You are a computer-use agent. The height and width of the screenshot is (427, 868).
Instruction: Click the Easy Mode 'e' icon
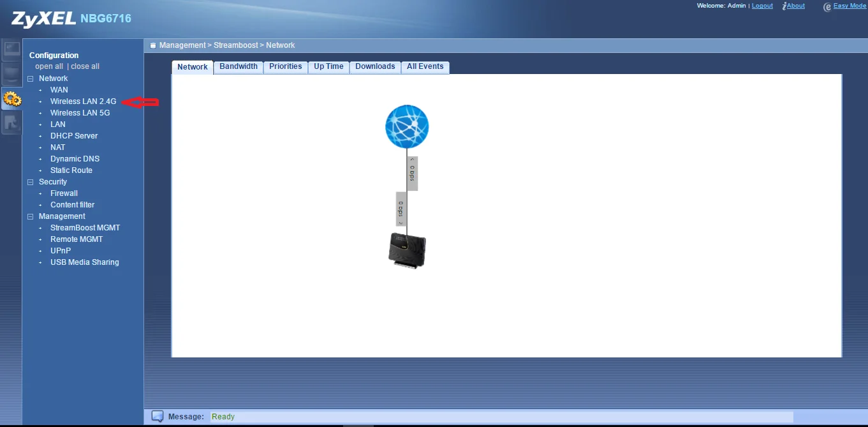[827, 6]
